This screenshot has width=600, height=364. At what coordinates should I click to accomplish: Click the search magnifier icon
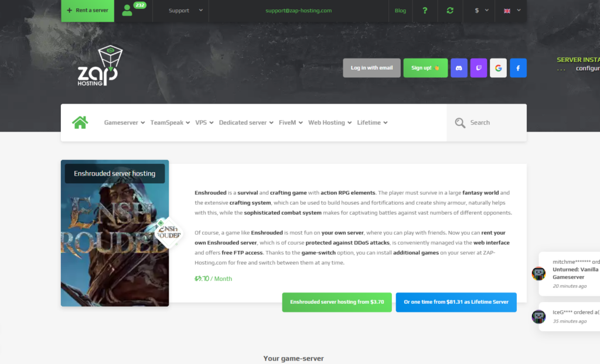point(460,123)
